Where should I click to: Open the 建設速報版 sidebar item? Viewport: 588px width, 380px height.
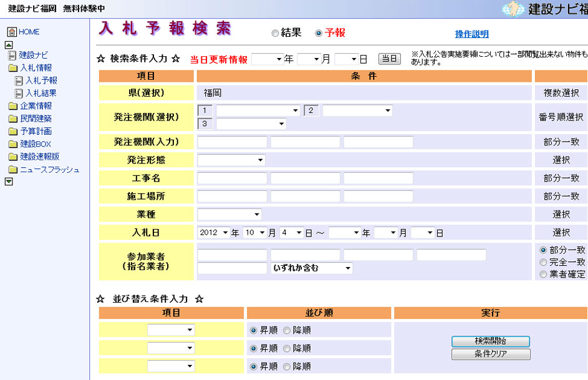(x=40, y=157)
